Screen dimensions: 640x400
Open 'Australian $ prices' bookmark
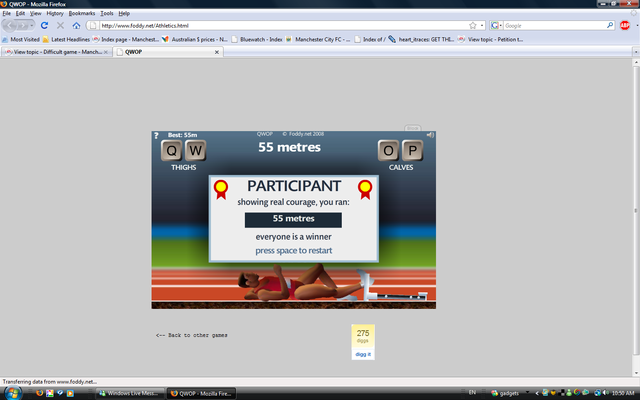pos(195,40)
